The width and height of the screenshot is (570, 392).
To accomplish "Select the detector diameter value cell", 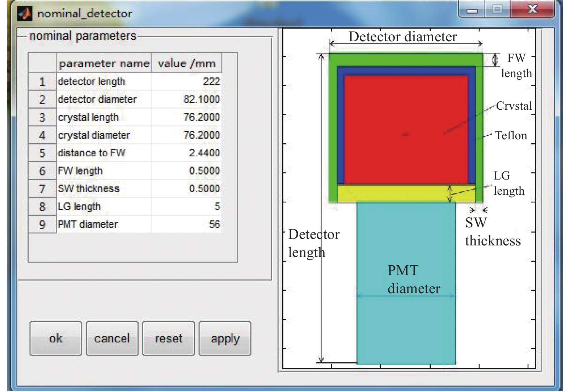I will [186, 99].
